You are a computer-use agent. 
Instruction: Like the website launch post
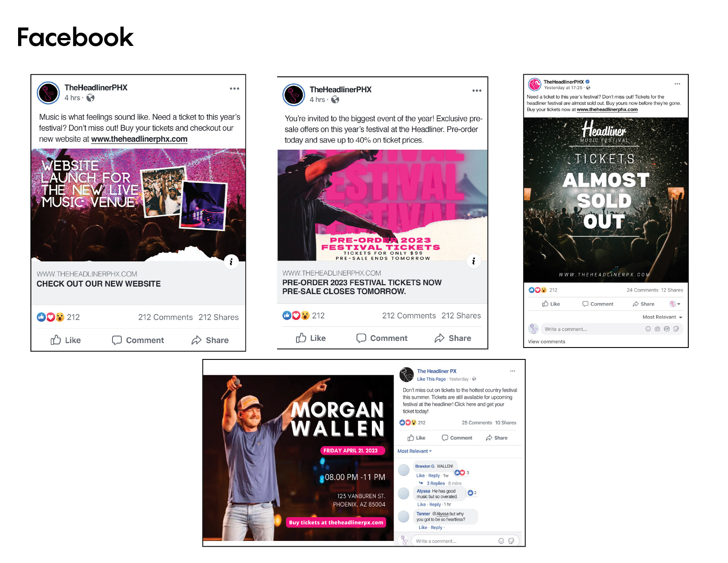click(65, 340)
